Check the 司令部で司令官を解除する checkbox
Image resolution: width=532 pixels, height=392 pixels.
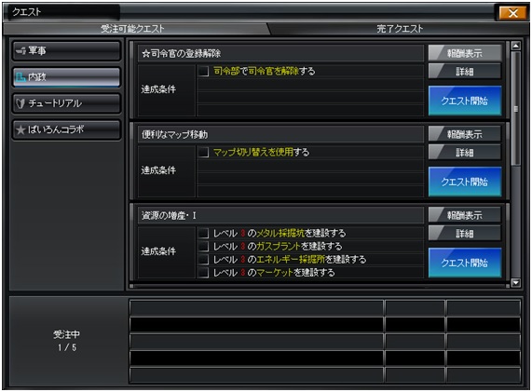pos(203,71)
